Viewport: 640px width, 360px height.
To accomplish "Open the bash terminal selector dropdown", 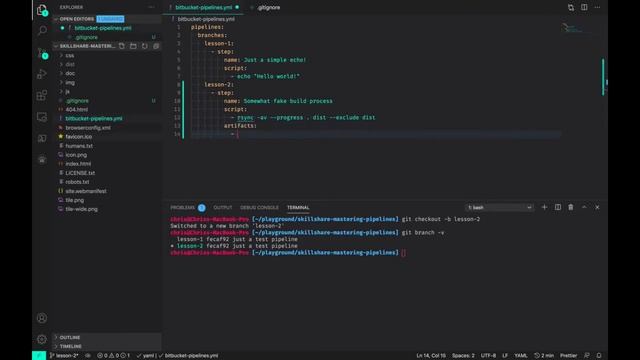I will [499, 207].
